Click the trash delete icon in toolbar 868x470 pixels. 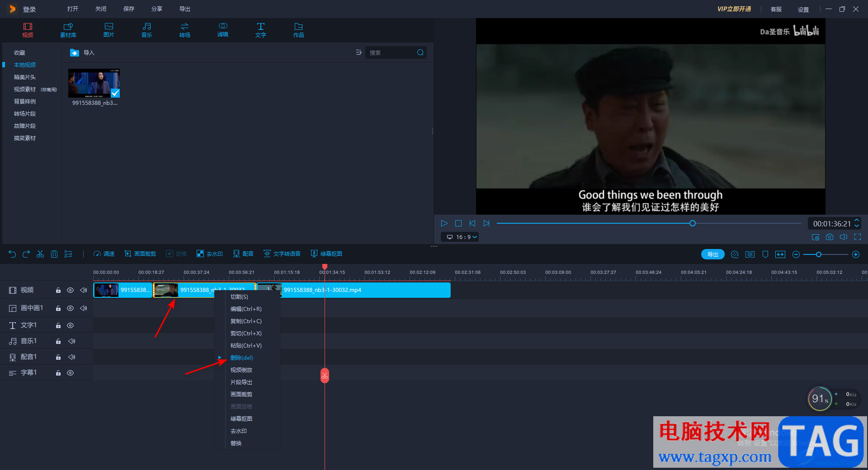tap(54, 254)
